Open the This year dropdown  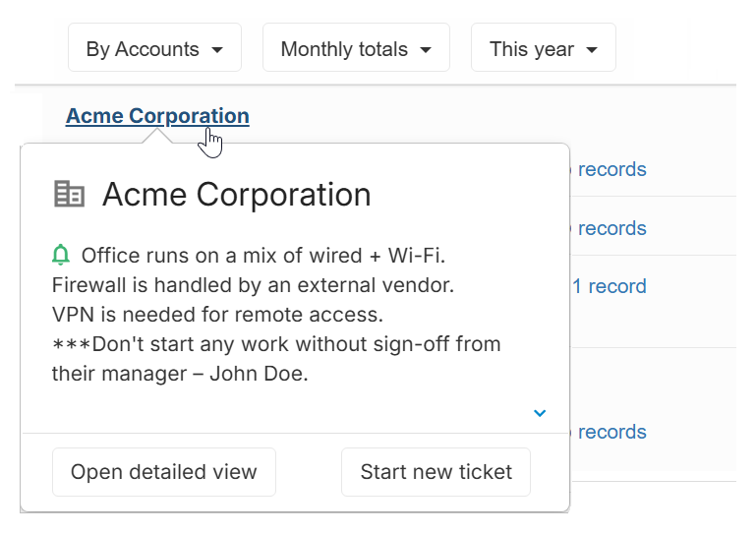pos(543,48)
